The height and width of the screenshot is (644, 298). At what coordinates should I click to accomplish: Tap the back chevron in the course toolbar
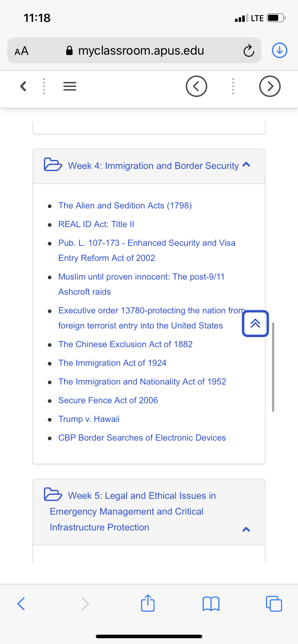23,86
